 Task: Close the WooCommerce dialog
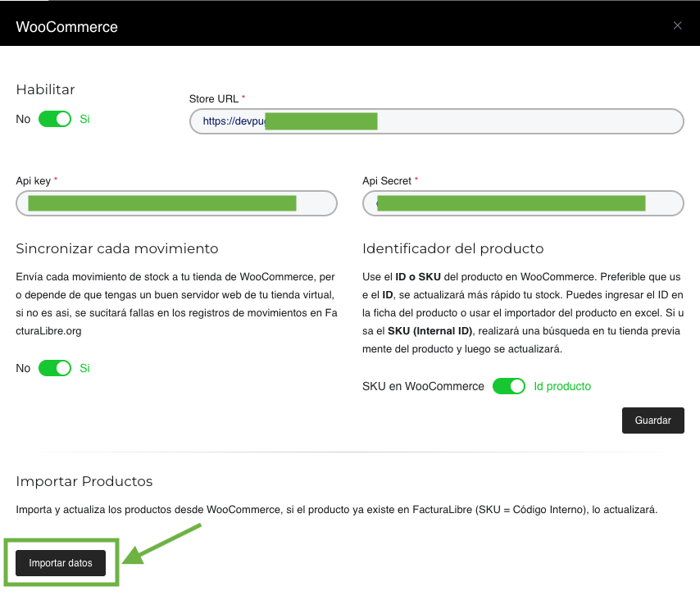pos(677,26)
